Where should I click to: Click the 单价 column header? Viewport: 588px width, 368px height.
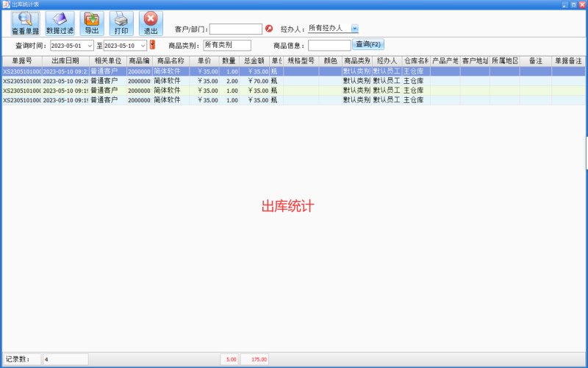point(204,61)
